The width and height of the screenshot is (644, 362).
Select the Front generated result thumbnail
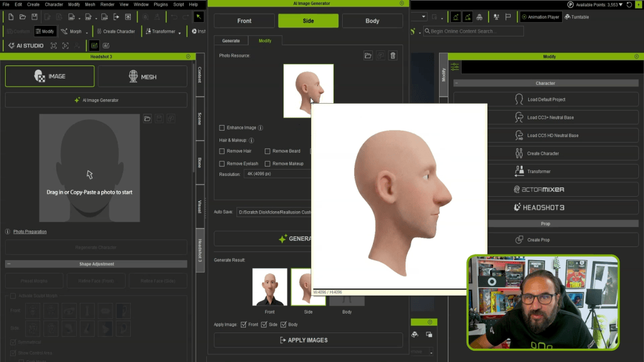269,287
